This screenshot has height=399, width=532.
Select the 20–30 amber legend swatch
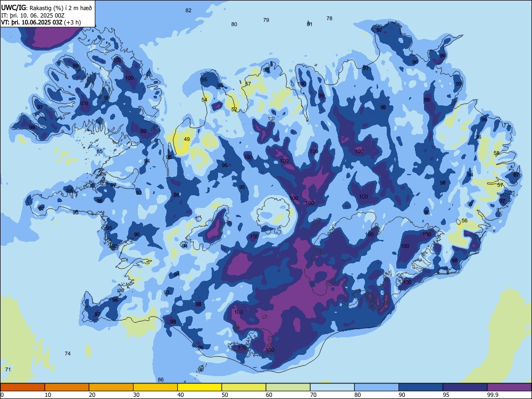click(x=111, y=387)
